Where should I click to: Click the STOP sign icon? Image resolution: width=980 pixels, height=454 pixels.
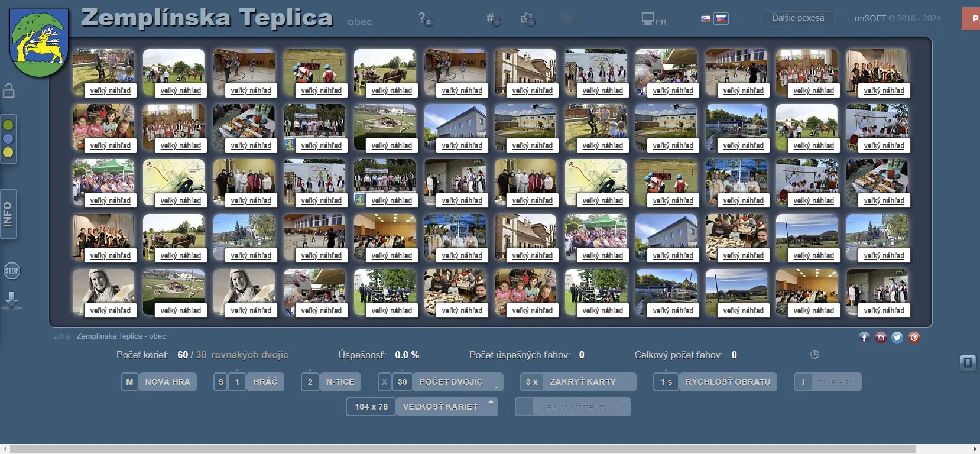[x=11, y=271]
